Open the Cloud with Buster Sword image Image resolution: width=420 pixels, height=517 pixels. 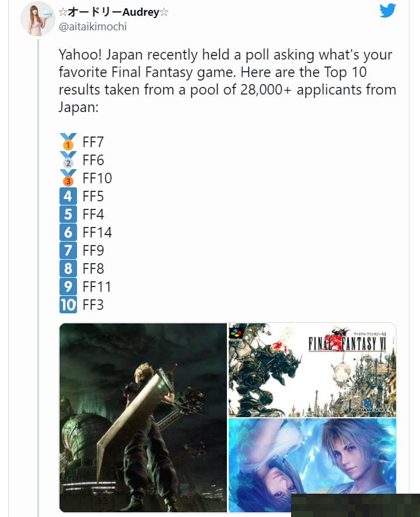click(x=143, y=417)
